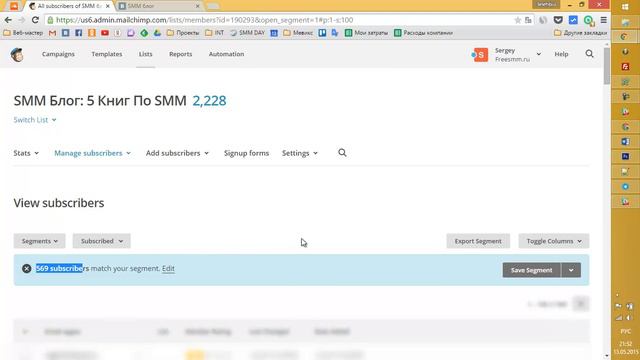Image resolution: width=640 pixels, height=360 pixels.
Task: Open the Campaigns section
Action: [x=58, y=54]
